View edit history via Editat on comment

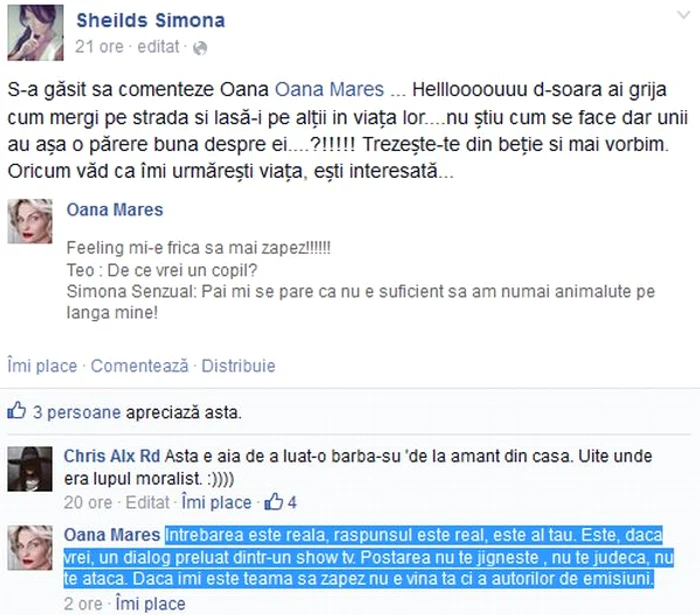click(x=148, y=503)
